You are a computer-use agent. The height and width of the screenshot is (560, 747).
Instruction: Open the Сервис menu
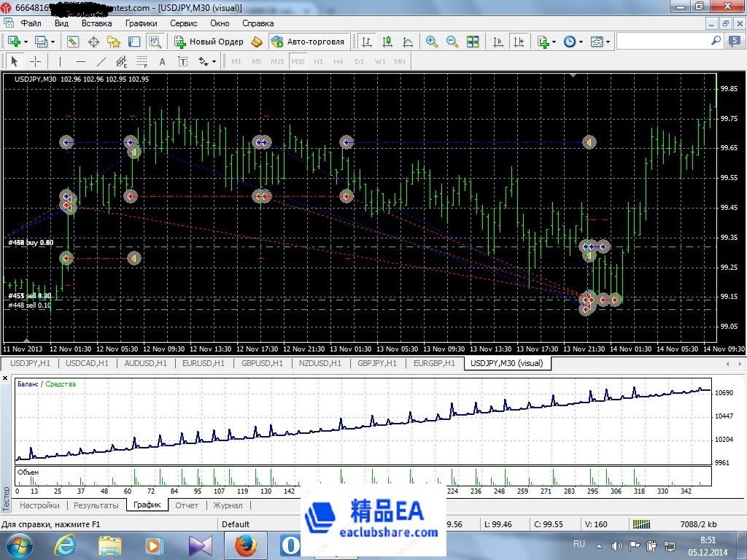183,23
